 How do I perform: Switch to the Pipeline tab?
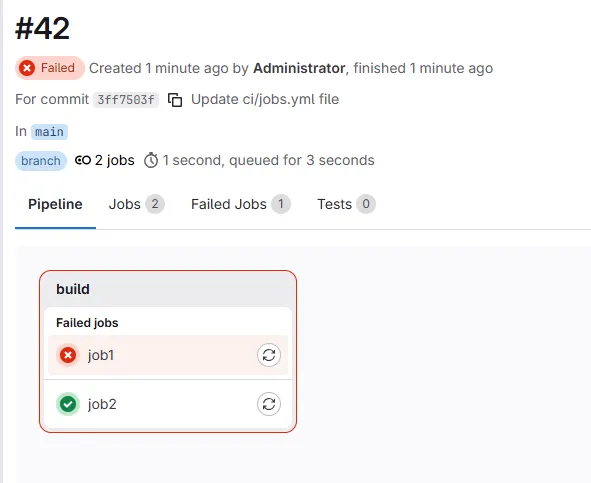(x=55, y=204)
